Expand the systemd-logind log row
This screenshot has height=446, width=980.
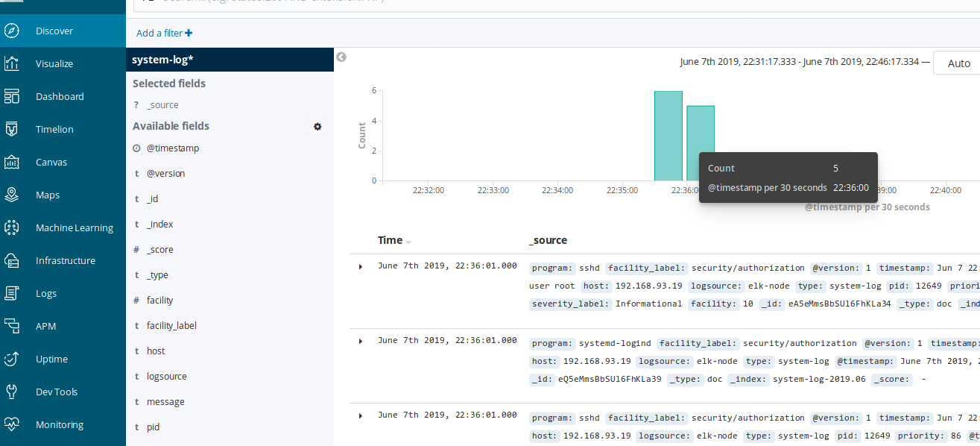tap(361, 341)
